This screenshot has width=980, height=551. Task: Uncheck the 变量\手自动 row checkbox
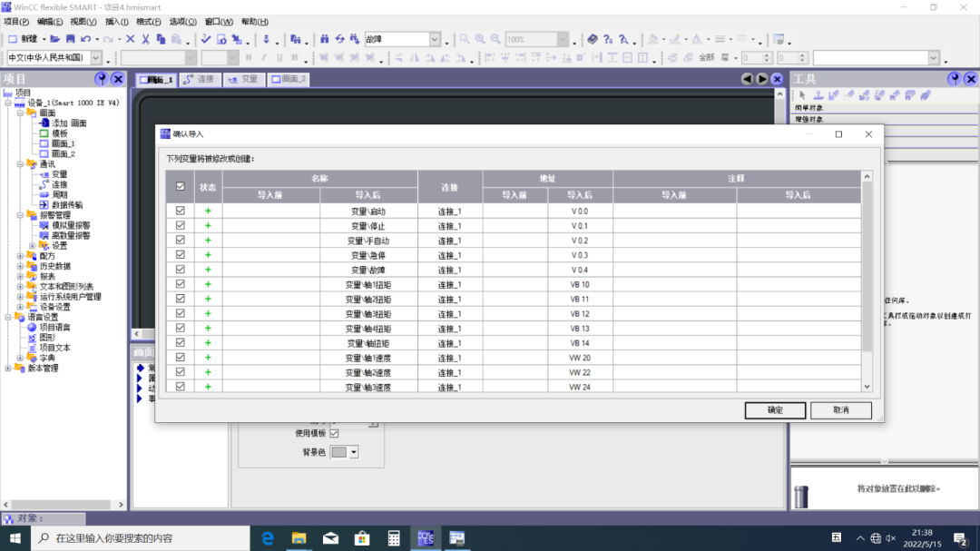tap(180, 241)
